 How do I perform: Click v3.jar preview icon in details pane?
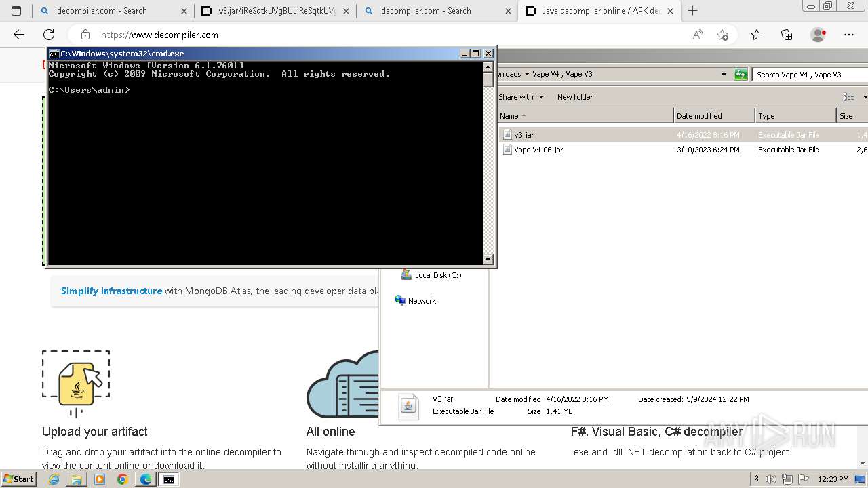pyautogui.click(x=408, y=406)
